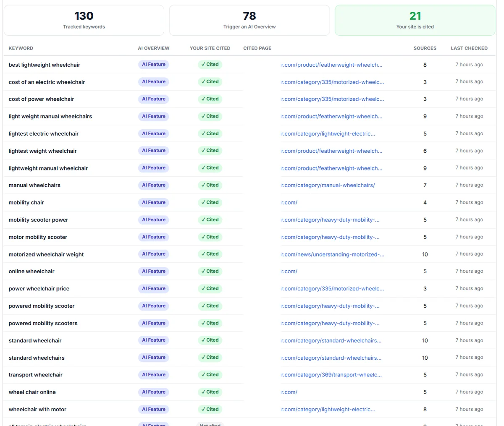Click AI Feature badge for motorized wheelchair weight
Image resolution: width=504 pixels, height=426 pixels.
tap(153, 254)
